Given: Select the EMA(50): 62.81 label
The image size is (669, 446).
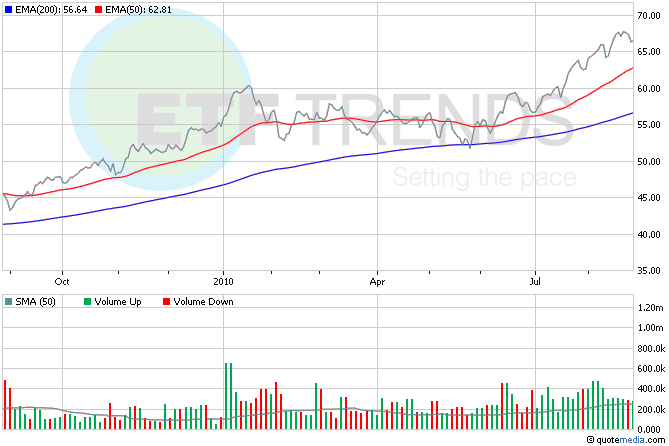Looking at the screenshot, I should pyautogui.click(x=138, y=9).
